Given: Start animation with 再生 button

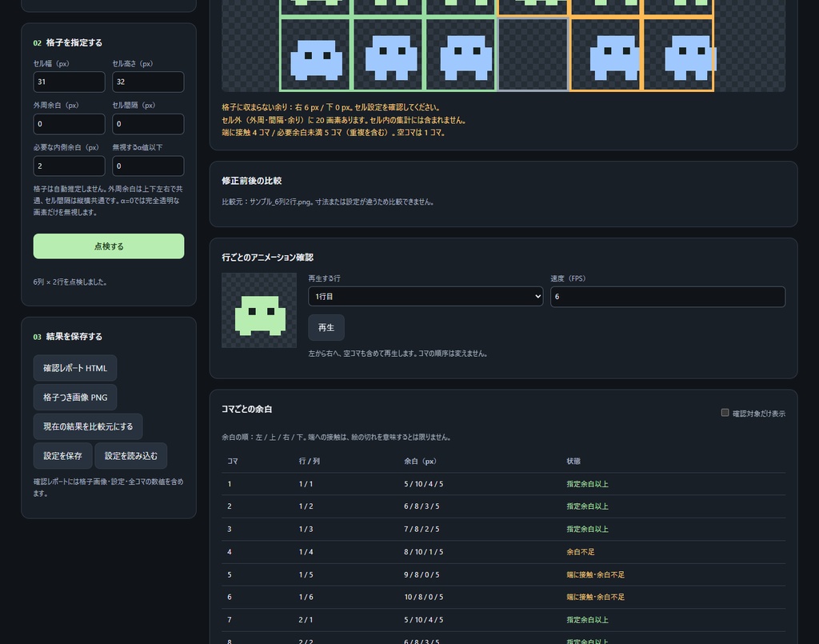Looking at the screenshot, I should 326,327.
